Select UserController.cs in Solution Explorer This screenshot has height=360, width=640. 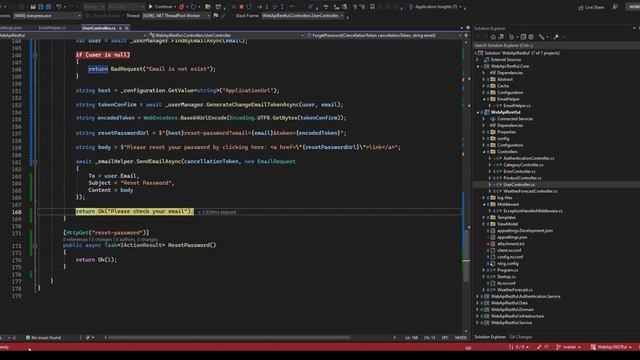519,184
